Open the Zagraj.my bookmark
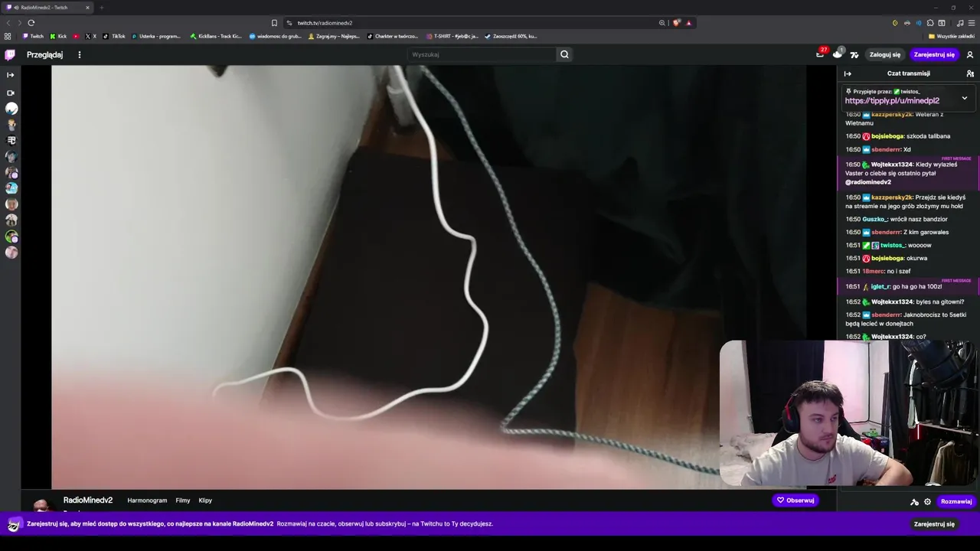The image size is (980, 551). click(334, 36)
